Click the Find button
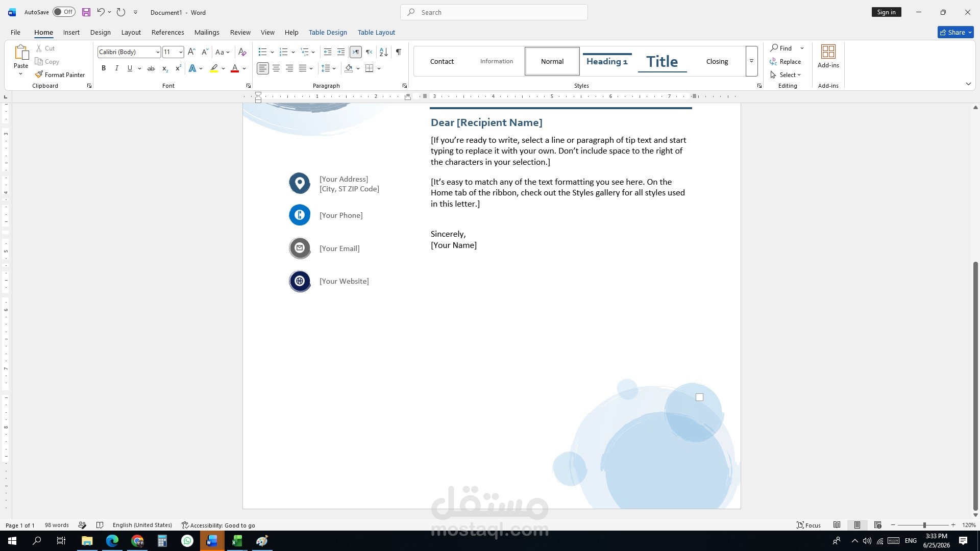This screenshot has width=980, height=551. (x=781, y=48)
